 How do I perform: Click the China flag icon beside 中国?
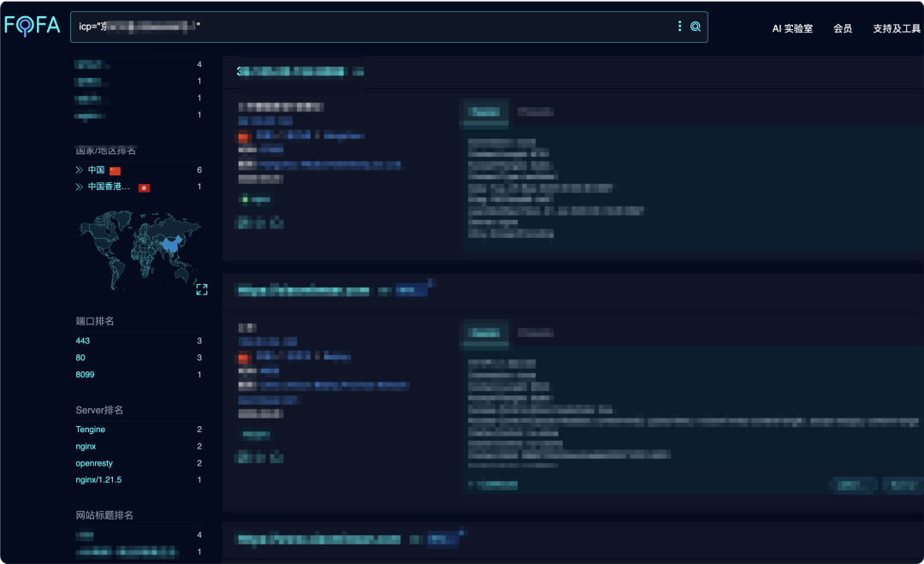pos(115,171)
